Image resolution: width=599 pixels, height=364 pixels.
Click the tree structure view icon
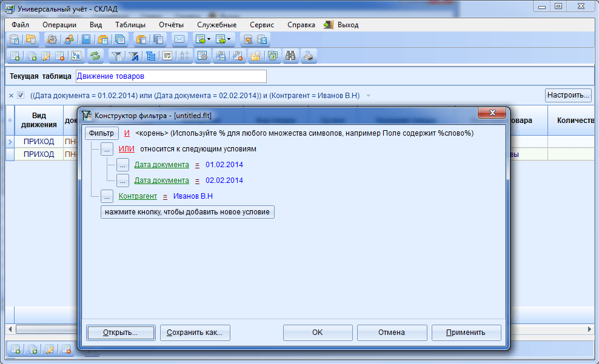151,56
